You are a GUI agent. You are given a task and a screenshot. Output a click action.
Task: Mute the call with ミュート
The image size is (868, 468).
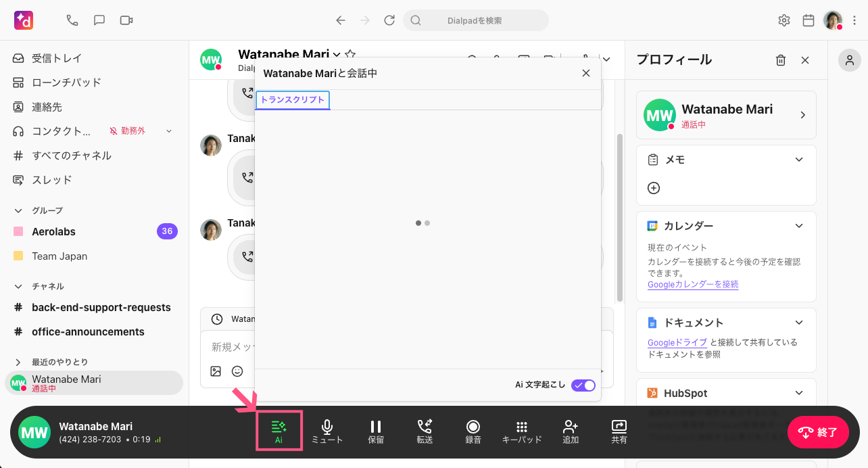(327, 431)
